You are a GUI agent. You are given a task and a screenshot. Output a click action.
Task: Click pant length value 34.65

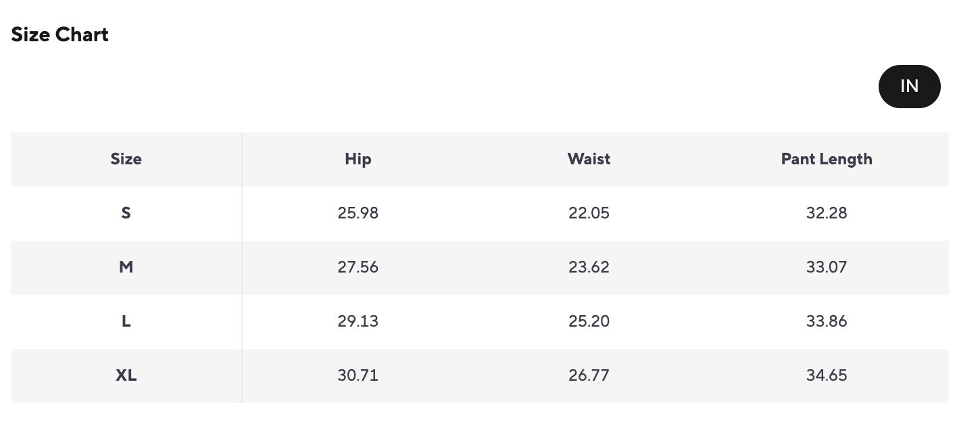pyautogui.click(x=826, y=375)
